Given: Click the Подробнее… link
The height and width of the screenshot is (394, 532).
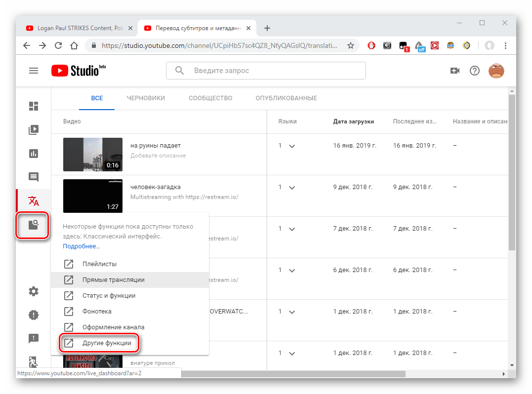Looking at the screenshot, I should point(81,246).
